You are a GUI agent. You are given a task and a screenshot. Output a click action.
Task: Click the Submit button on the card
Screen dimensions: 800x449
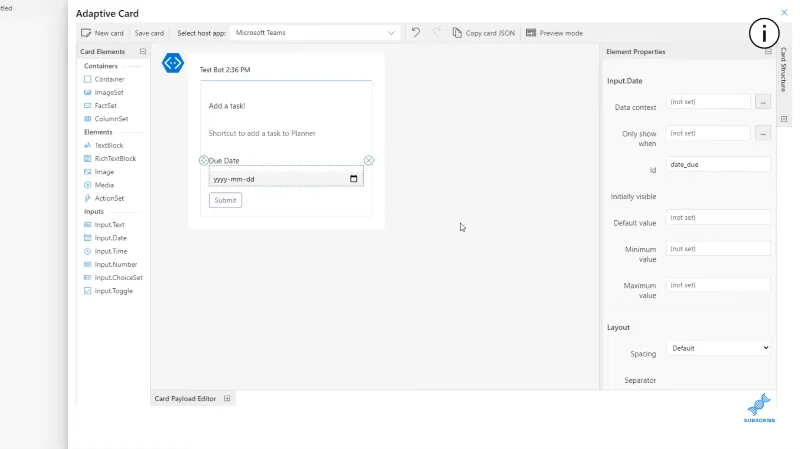pos(225,200)
